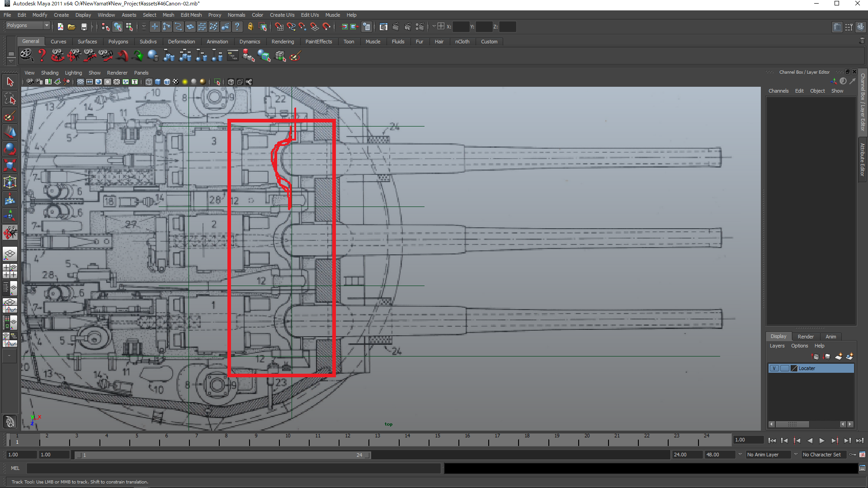This screenshot has height=488, width=868.
Task: Toggle Snap to Grids magnet
Action: pyautogui.click(x=279, y=27)
